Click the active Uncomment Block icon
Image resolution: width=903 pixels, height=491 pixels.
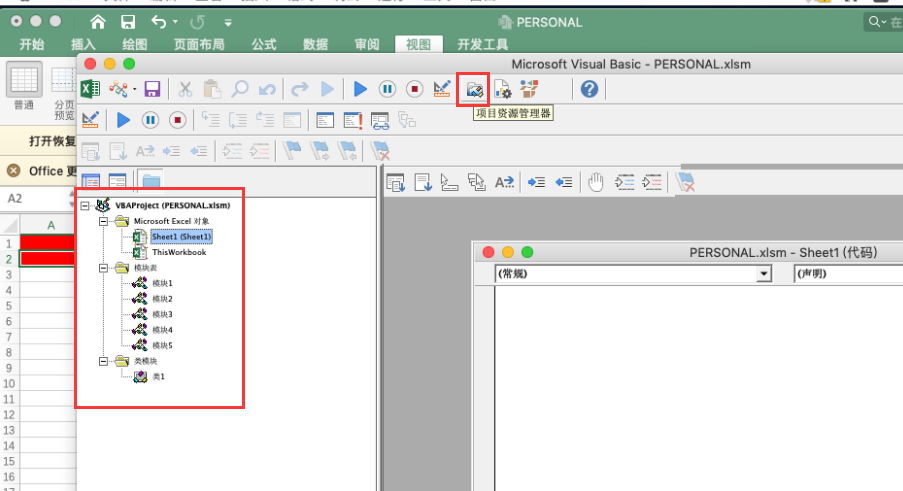652,182
